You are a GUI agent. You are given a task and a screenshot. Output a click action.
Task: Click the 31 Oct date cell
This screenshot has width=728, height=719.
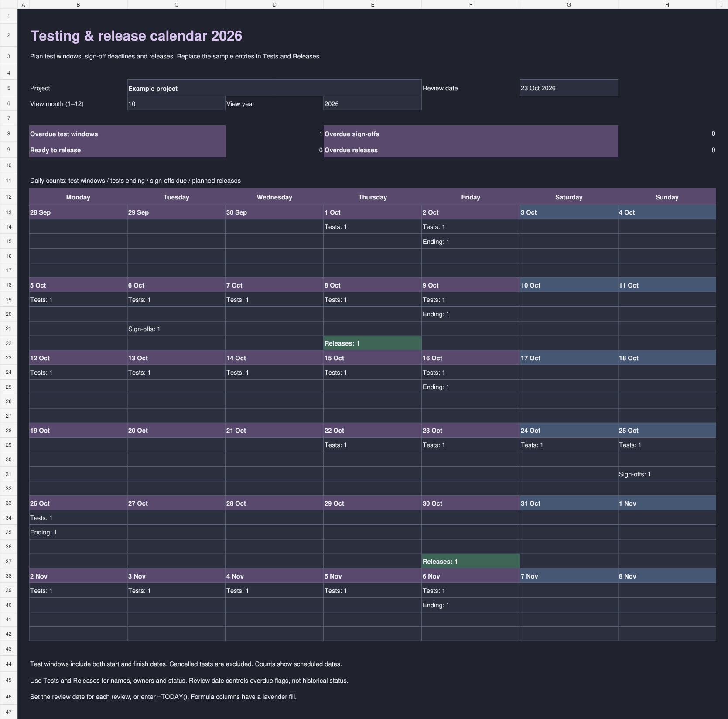click(x=569, y=503)
